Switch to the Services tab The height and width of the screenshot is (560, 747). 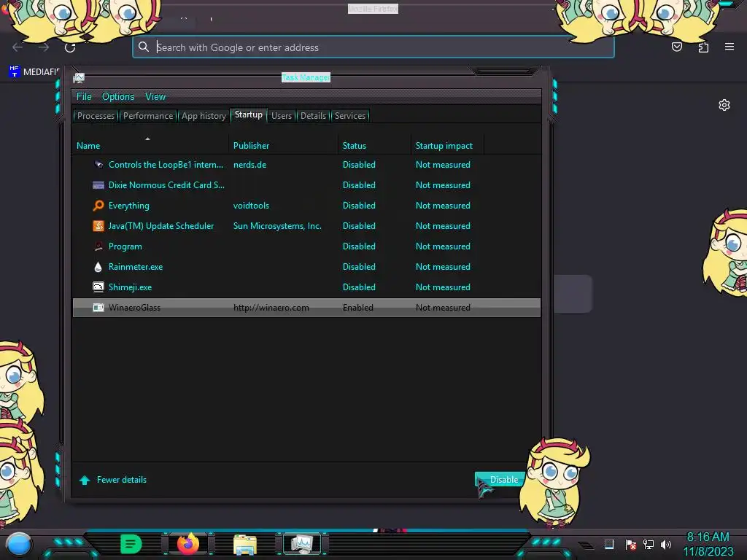click(x=350, y=116)
